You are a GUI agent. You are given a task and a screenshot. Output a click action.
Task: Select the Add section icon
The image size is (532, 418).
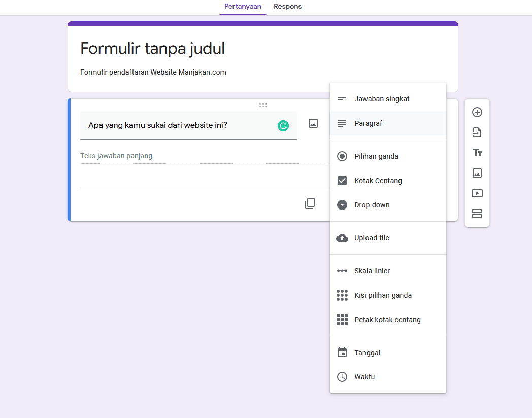point(477,214)
